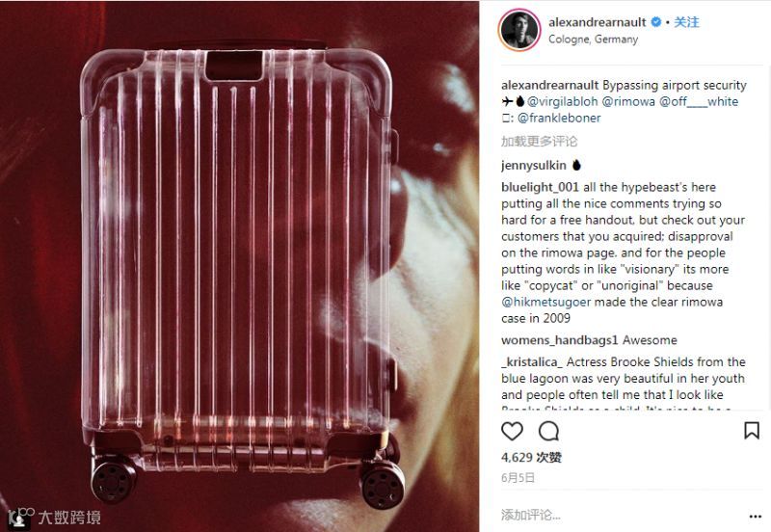Save post with the bookmark icon
771x532 pixels.
[x=752, y=430]
